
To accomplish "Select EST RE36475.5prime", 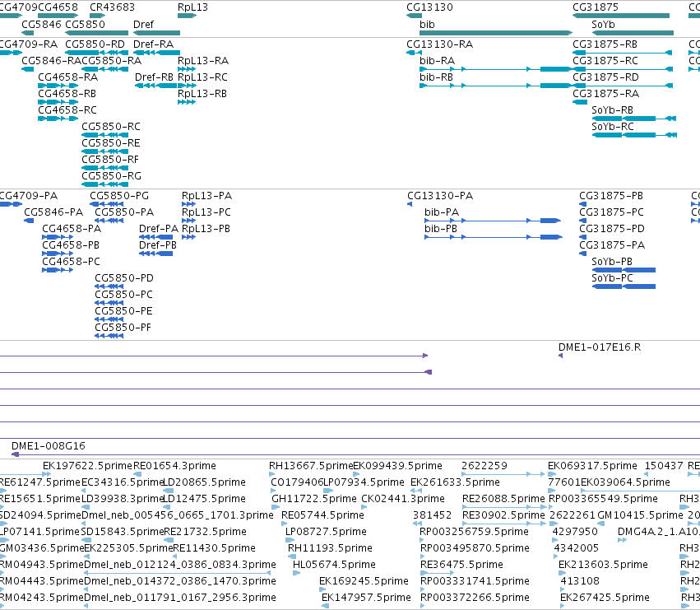I will [x=461, y=565].
